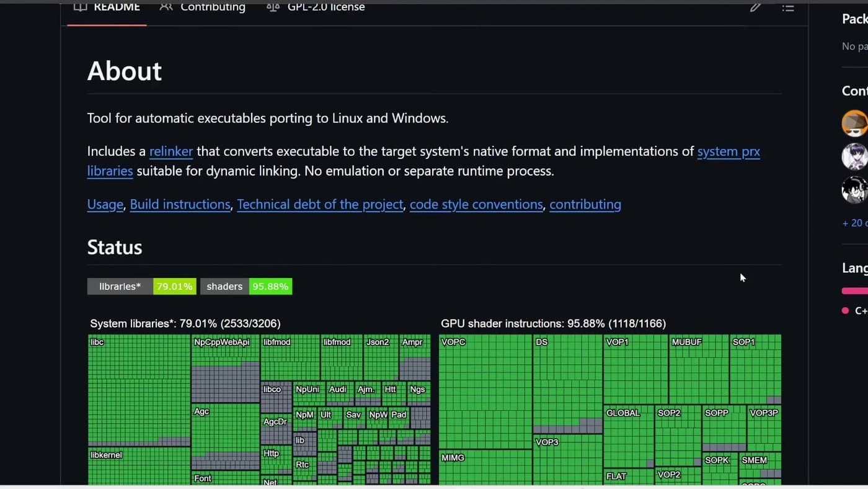Click the VOP1 shader treemap label

coord(618,342)
